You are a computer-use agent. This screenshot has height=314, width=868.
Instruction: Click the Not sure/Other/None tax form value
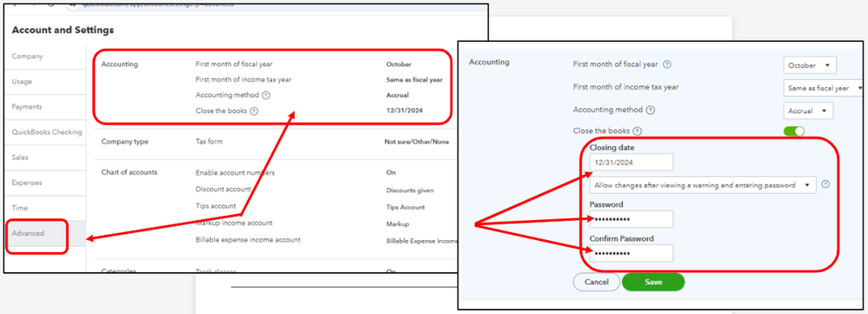tap(417, 142)
